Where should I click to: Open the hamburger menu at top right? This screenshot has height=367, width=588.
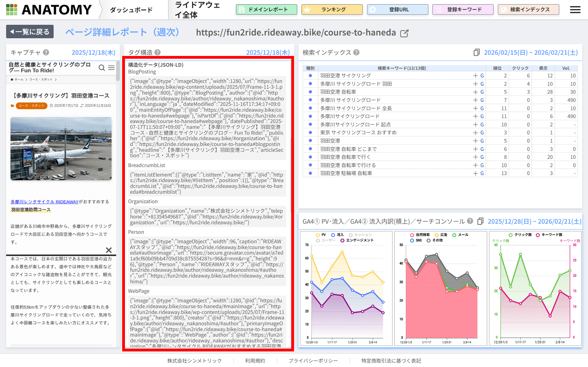pos(575,10)
